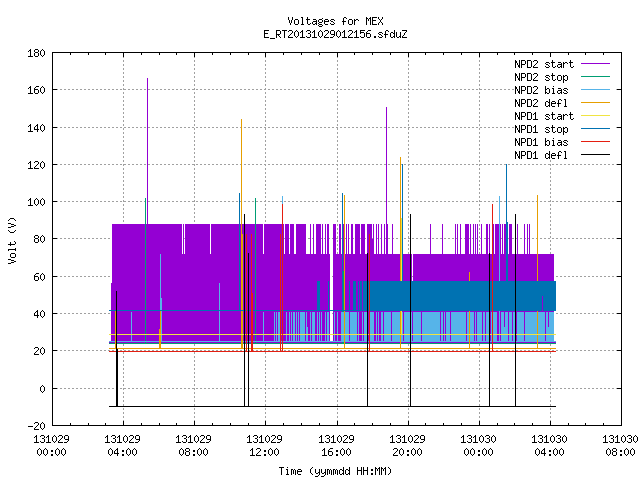The width and height of the screenshot is (640, 480).
Task: Click the 0 y-axis tick value
Action: point(42,389)
